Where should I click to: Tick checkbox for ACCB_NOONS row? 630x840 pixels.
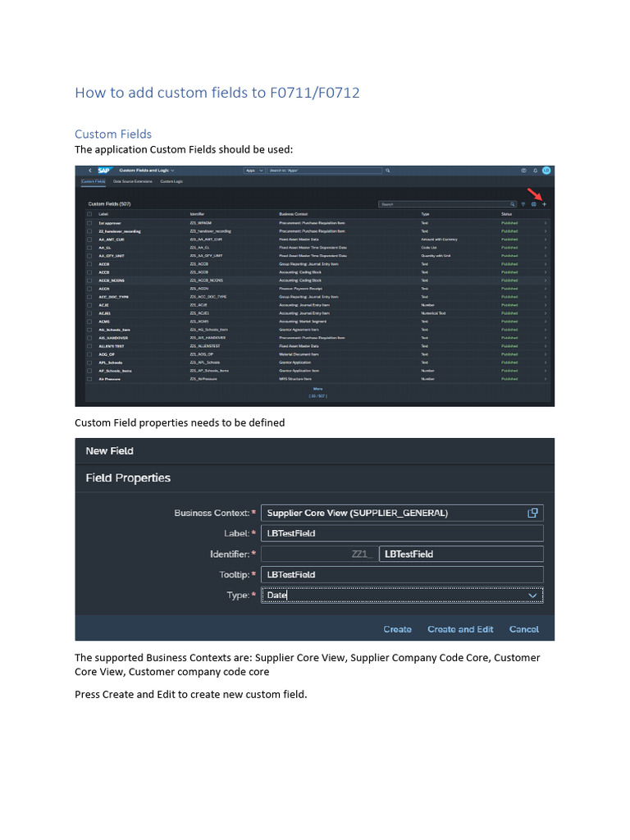[x=89, y=281]
